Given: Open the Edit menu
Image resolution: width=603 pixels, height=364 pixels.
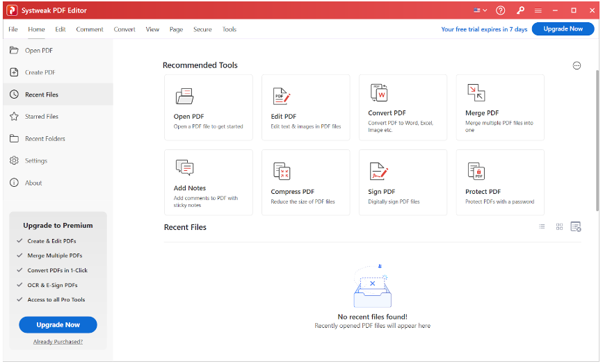Looking at the screenshot, I should 61,29.
